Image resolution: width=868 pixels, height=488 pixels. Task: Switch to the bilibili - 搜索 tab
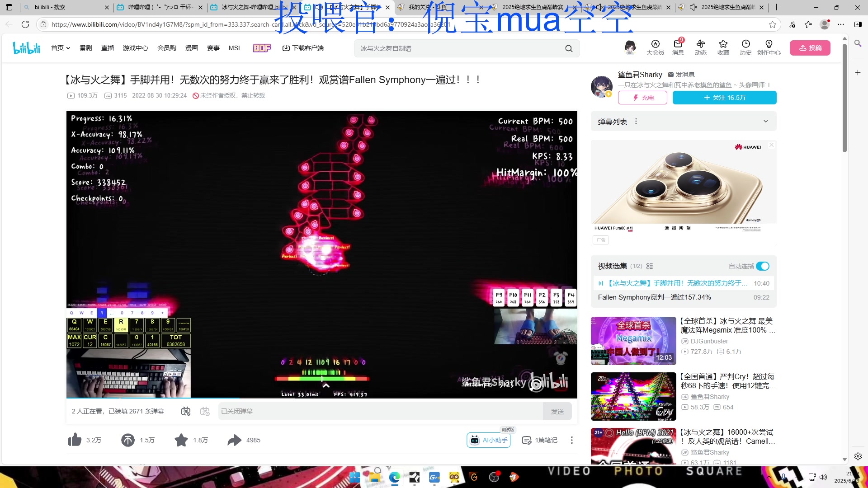[66, 7]
